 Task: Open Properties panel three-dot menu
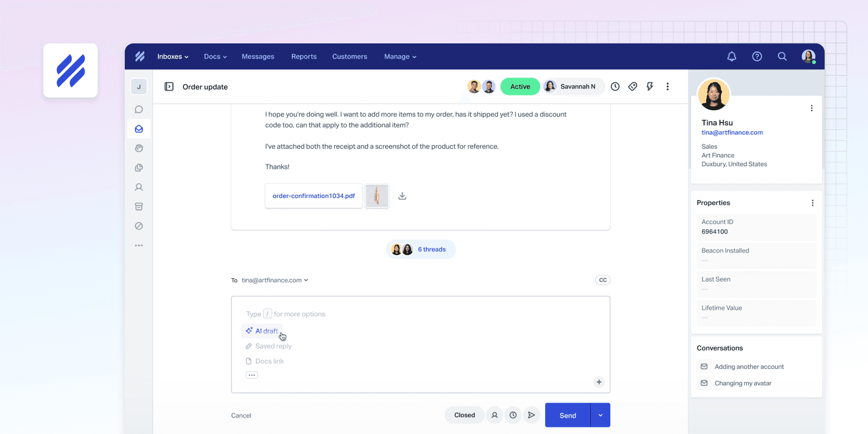pos(812,203)
